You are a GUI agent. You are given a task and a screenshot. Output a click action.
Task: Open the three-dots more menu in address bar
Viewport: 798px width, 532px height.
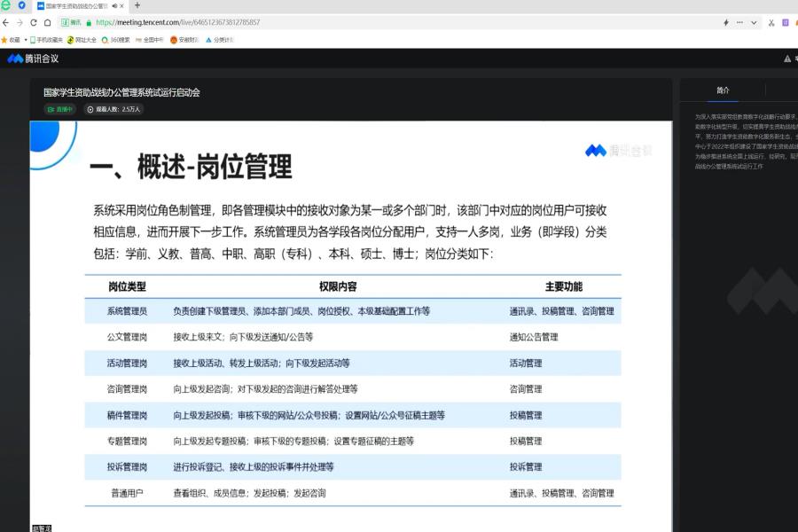pyautogui.click(x=739, y=22)
